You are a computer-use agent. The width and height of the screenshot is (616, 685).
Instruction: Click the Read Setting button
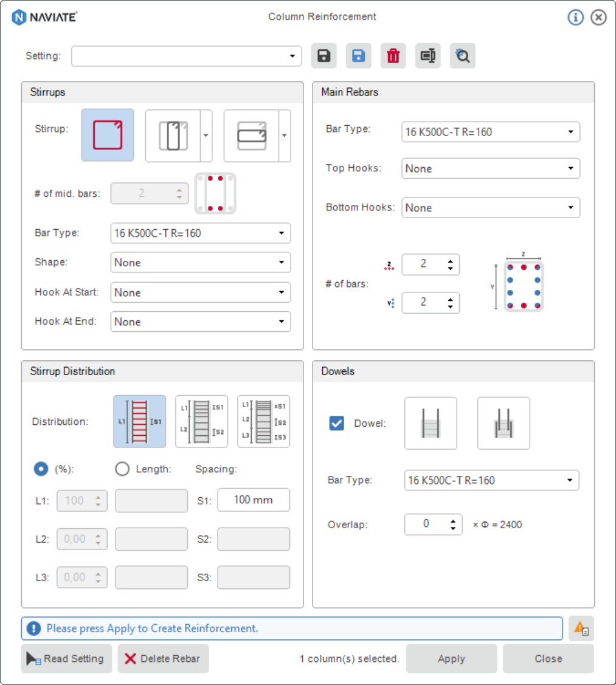point(66,659)
